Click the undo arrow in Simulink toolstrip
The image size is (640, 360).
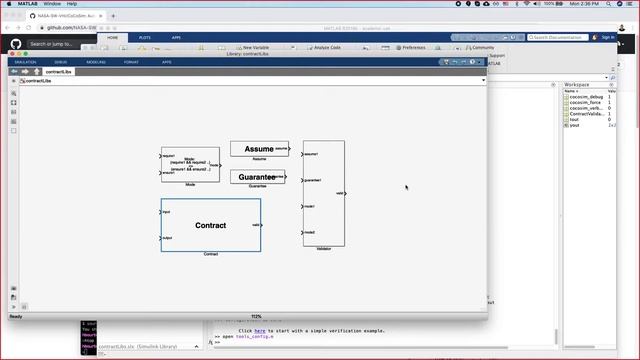(x=455, y=62)
